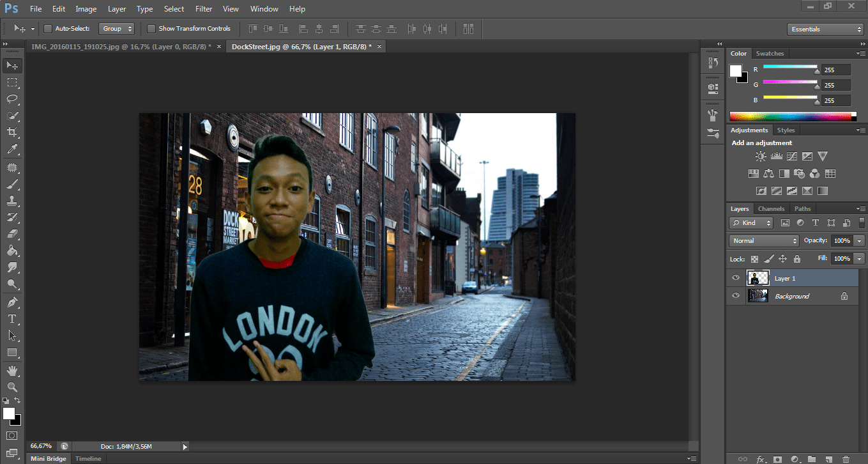Select the Background layer thumbnail
The height and width of the screenshot is (464, 868).
coord(758,296)
